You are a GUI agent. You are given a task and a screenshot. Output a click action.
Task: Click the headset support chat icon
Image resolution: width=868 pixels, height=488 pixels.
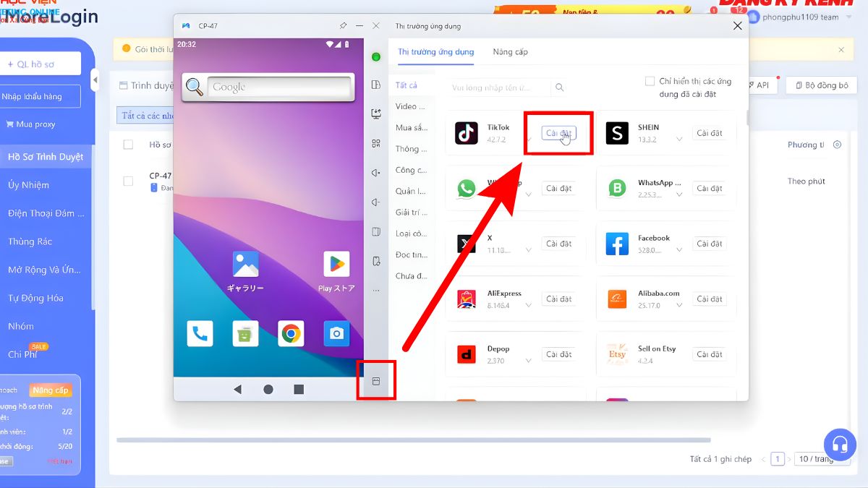click(x=839, y=444)
